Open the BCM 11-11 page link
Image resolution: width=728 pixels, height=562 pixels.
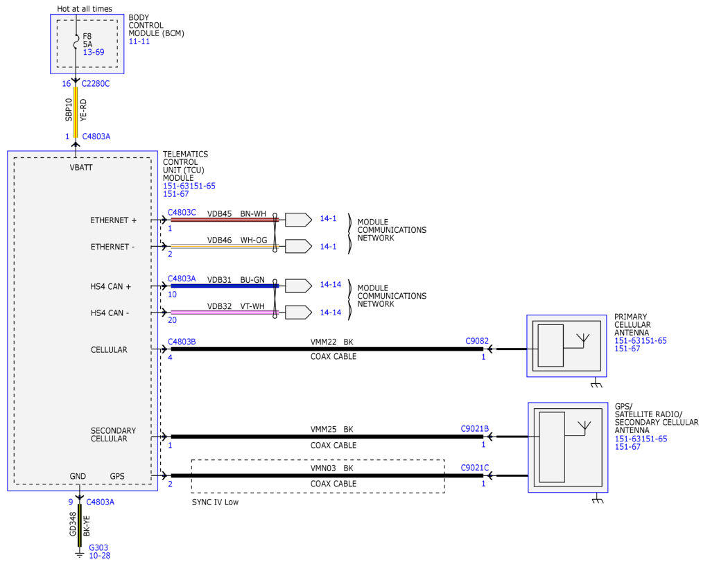pos(139,42)
